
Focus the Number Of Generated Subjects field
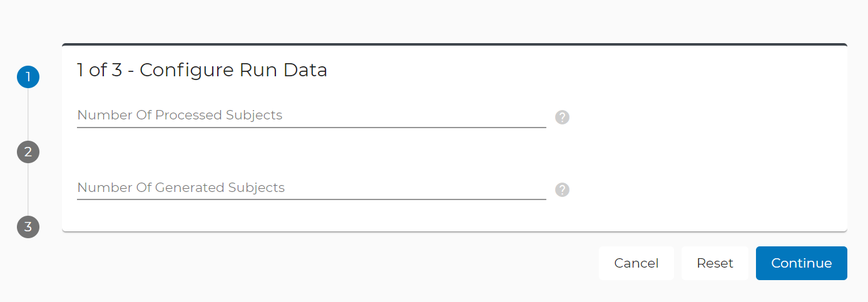tap(312, 188)
